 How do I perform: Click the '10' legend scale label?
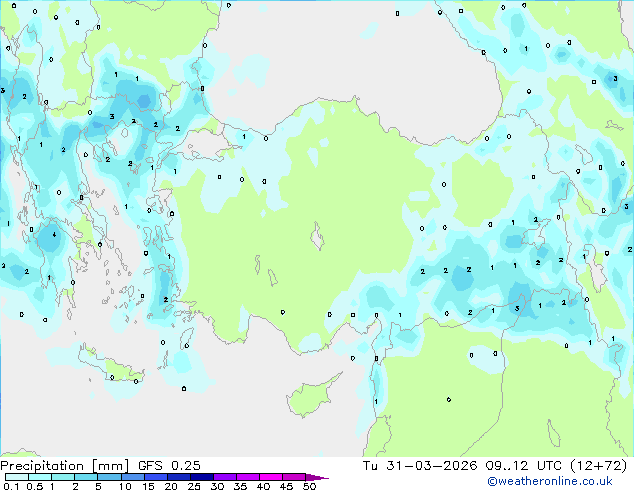125,486
